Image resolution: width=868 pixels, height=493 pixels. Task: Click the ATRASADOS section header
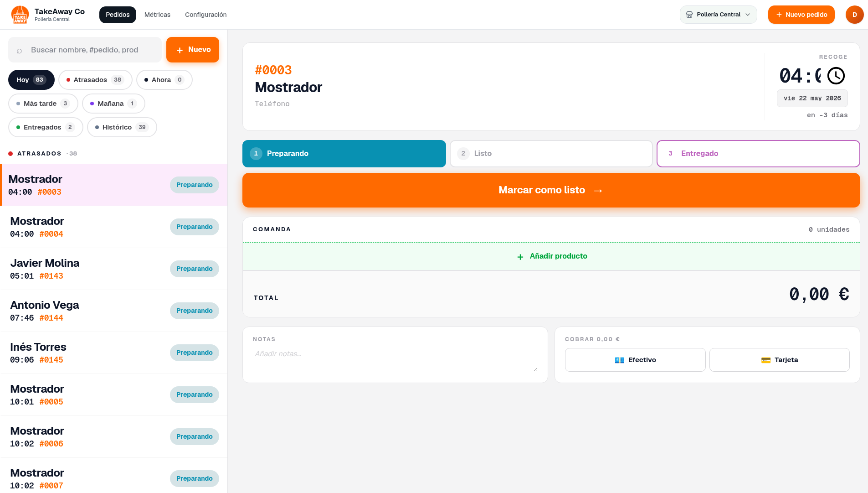tap(43, 154)
